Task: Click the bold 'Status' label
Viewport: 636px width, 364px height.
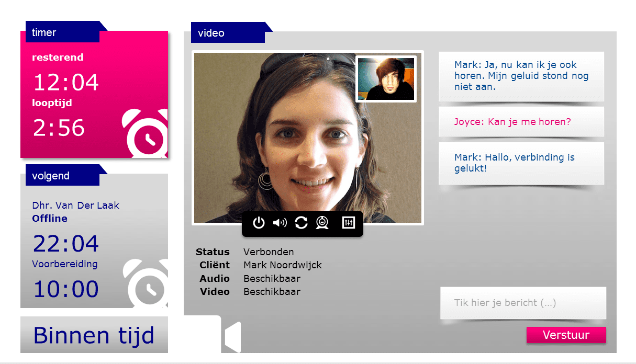Action: (213, 252)
